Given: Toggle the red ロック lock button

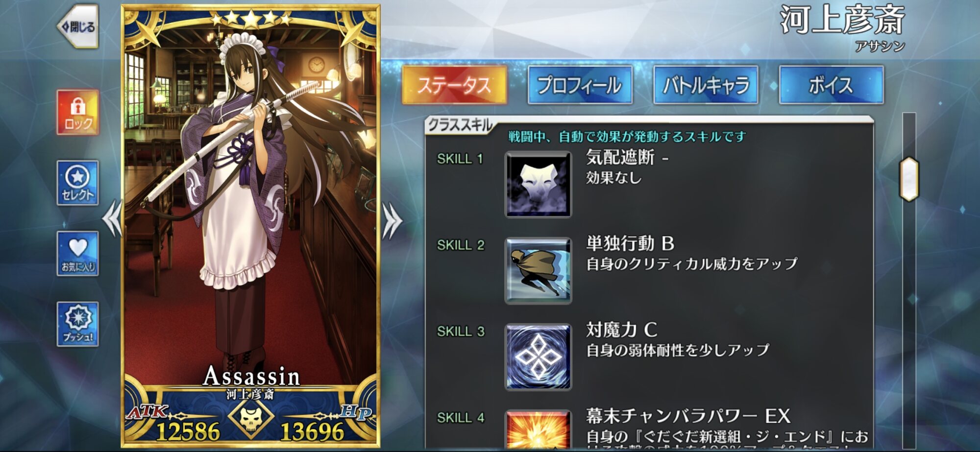Looking at the screenshot, I should pos(78,112).
